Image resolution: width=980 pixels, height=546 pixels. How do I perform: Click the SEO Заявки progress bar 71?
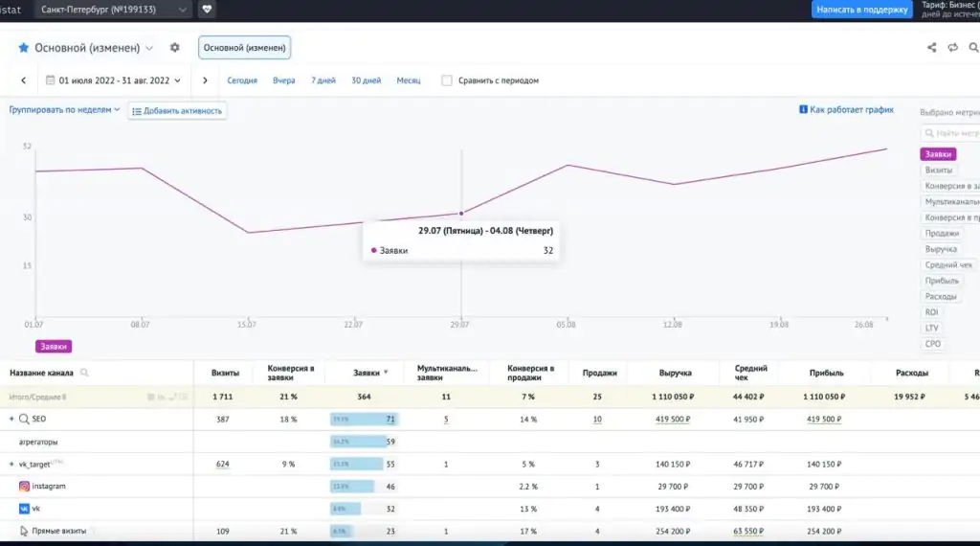click(x=365, y=419)
